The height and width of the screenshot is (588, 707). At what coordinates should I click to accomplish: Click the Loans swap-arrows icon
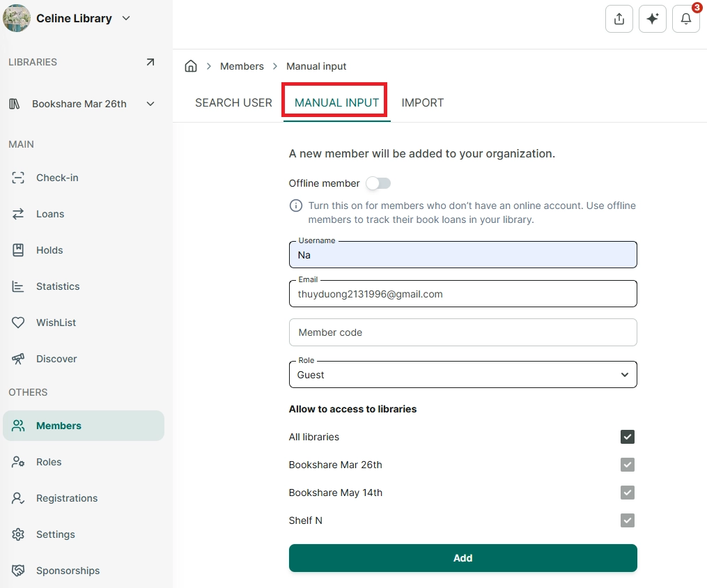pos(18,214)
